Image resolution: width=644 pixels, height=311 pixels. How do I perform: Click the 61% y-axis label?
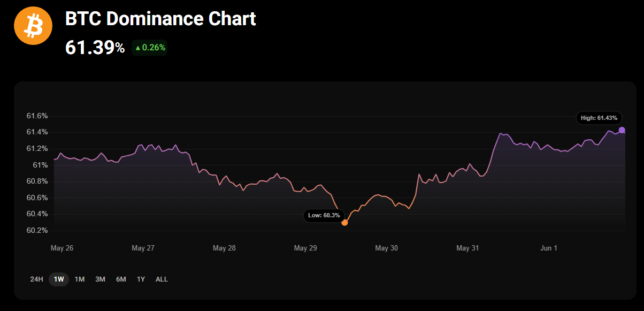pyautogui.click(x=41, y=165)
